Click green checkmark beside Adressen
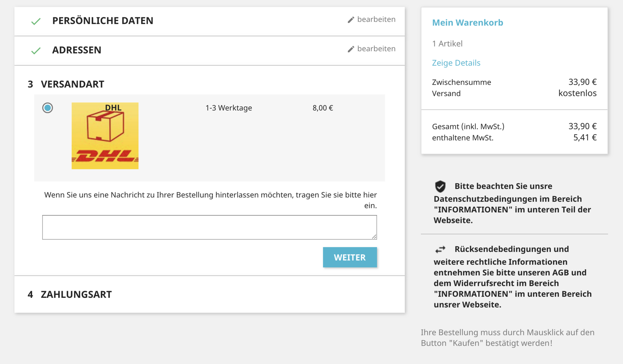The width and height of the screenshot is (623, 364). point(36,51)
